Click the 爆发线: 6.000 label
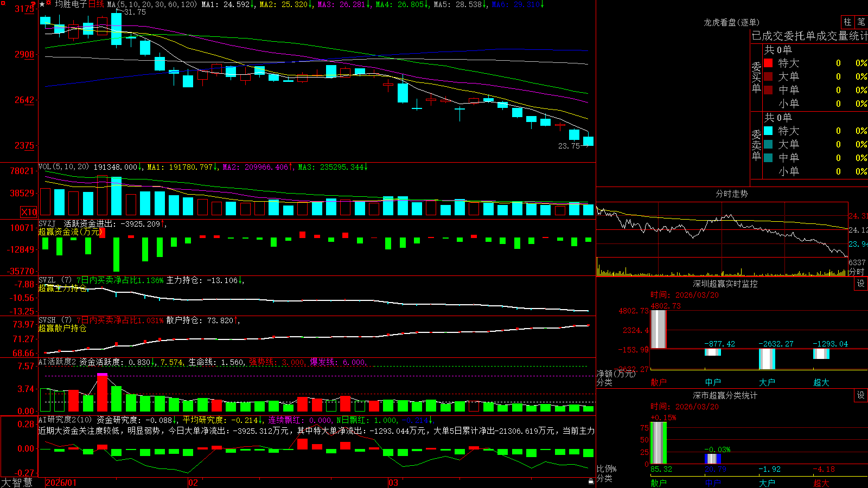868x488 pixels. click(338, 362)
